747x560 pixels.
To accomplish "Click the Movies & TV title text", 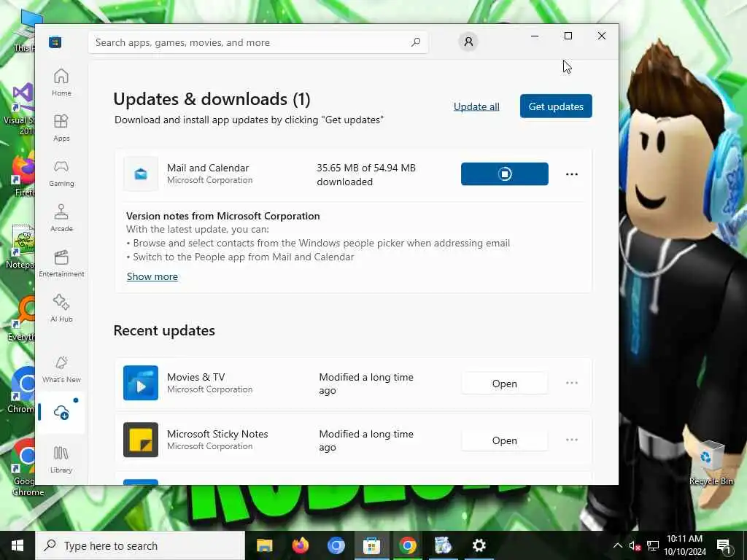I will click(x=196, y=377).
